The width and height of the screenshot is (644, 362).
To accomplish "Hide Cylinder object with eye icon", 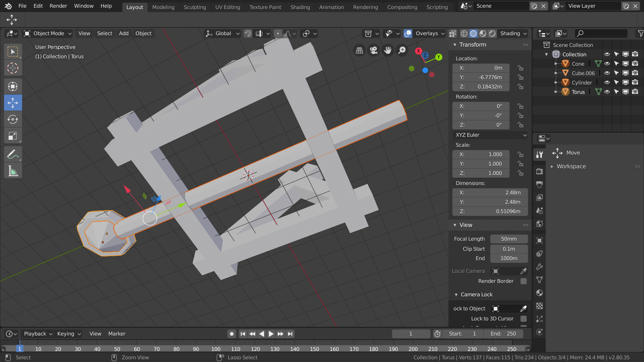I will tap(607, 82).
